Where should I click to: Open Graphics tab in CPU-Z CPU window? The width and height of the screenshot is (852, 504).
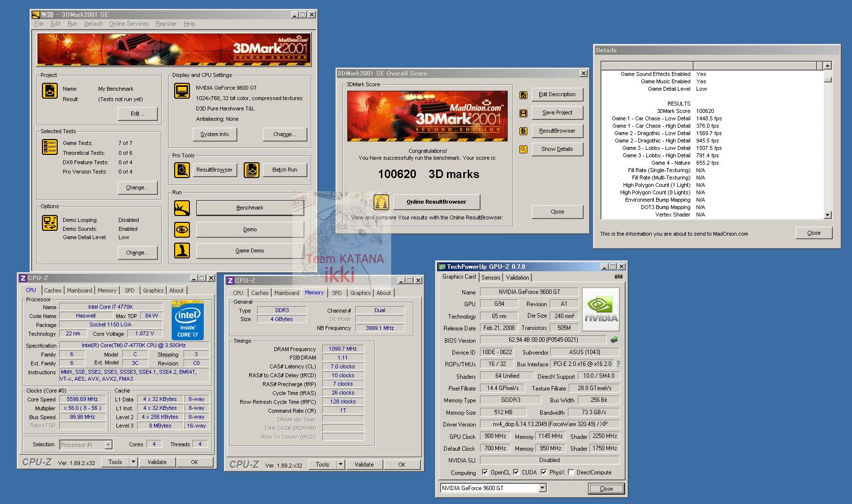(x=153, y=290)
